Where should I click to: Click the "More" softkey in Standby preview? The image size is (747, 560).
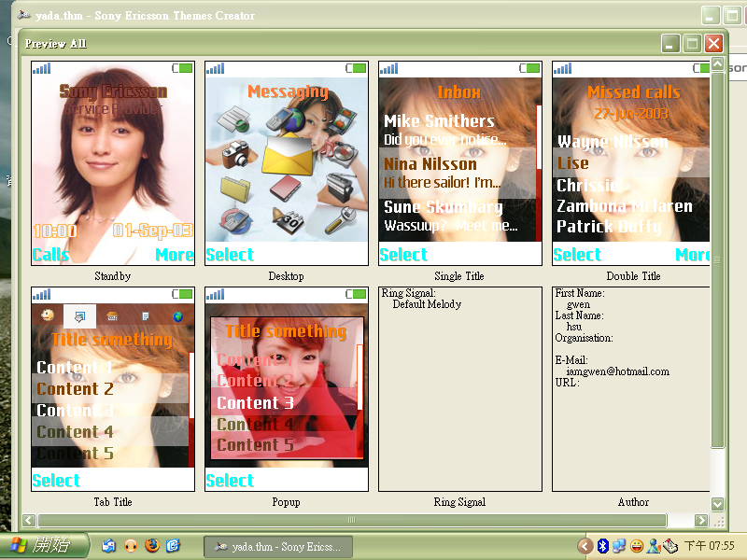coord(175,255)
